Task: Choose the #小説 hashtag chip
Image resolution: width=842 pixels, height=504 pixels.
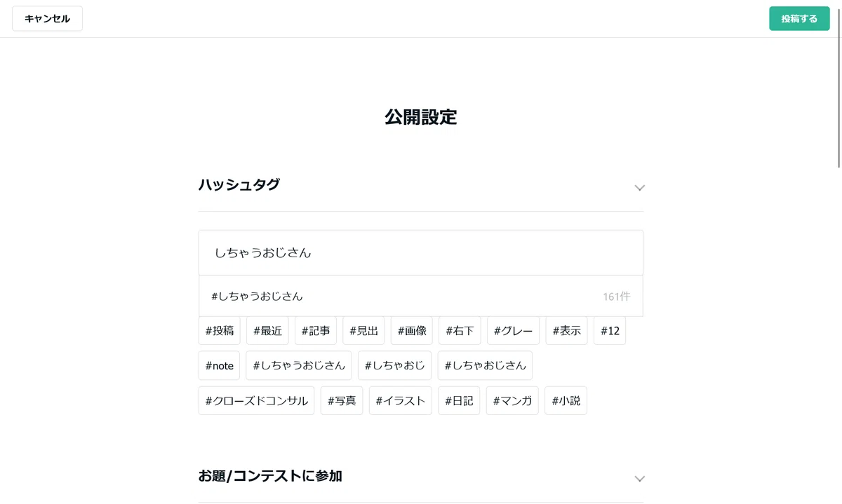Action: (566, 400)
